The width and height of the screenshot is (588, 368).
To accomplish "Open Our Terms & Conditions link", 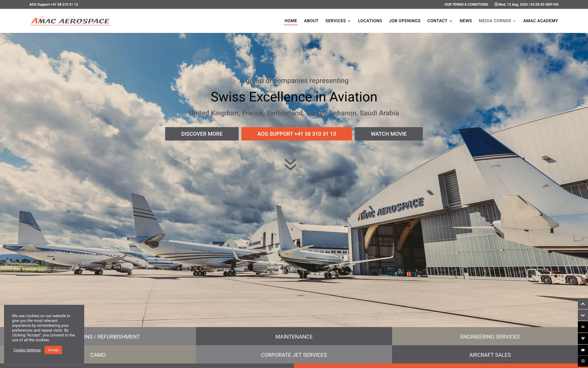I will [466, 4].
